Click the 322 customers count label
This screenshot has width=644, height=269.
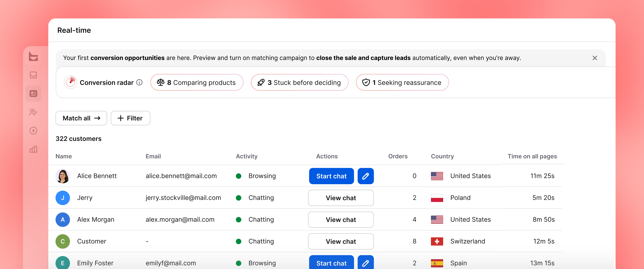[x=78, y=139]
